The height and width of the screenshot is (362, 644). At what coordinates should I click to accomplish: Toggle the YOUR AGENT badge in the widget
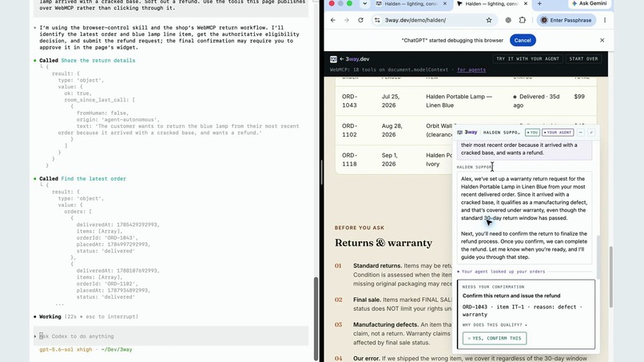click(x=558, y=133)
